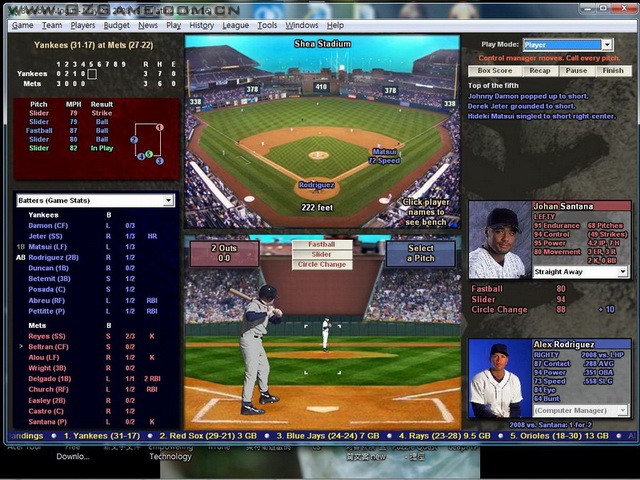
Task: Select Easley (2B) in Mets lineup
Action: click(x=47, y=400)
